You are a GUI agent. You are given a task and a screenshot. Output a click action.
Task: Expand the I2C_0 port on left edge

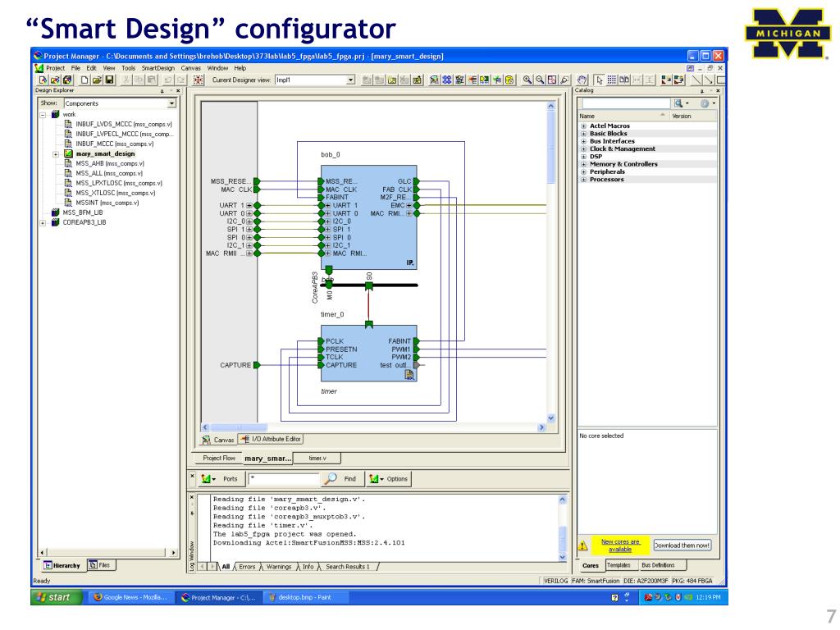click(x=249, y=221)
